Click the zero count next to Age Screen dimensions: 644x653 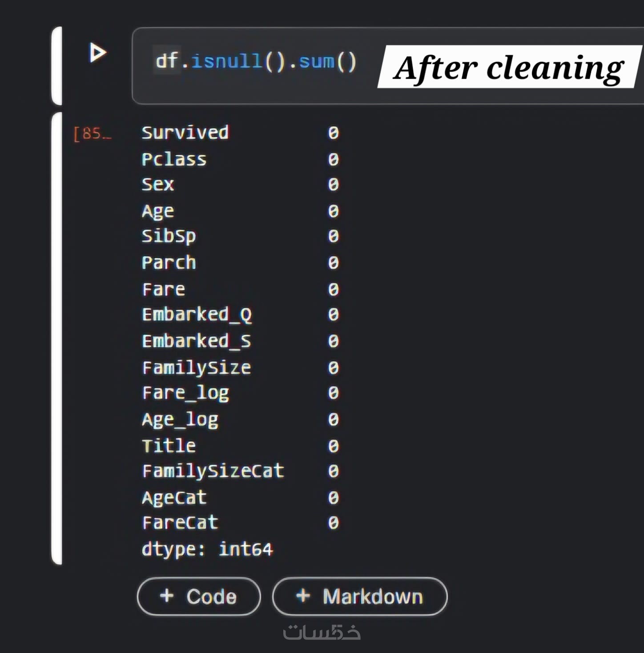pos(333,211)
